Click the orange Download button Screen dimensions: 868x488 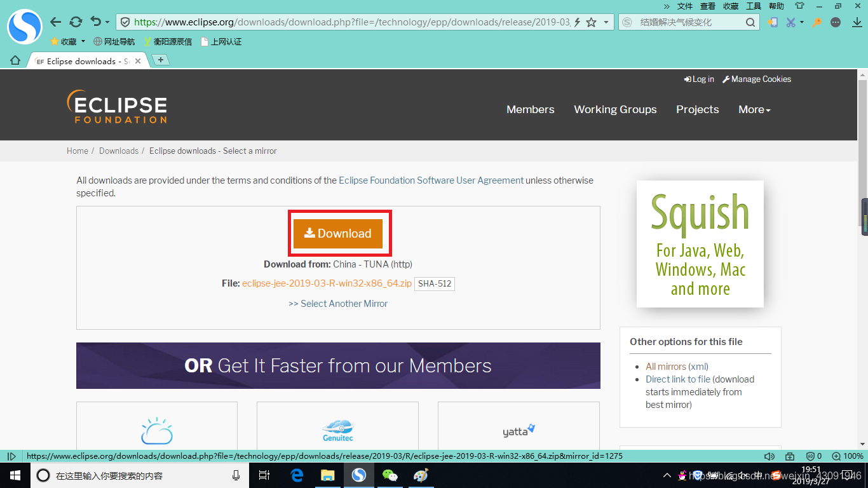tap(338, 233)
